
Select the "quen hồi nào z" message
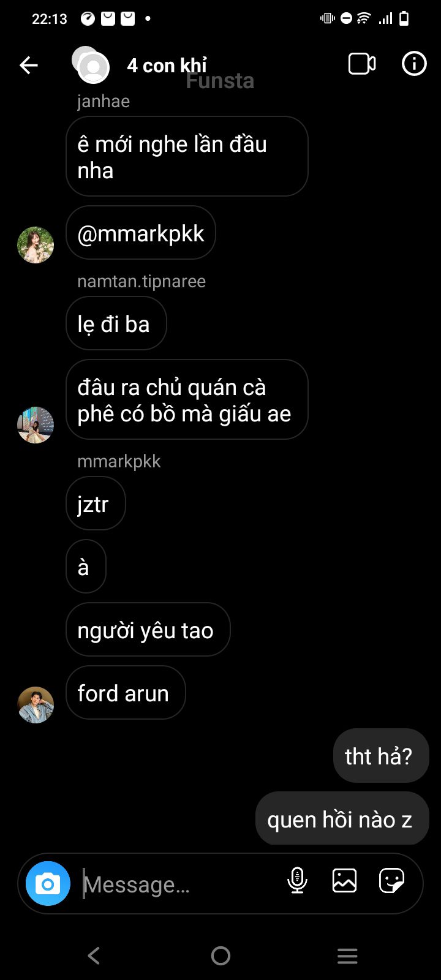(342, 819)
